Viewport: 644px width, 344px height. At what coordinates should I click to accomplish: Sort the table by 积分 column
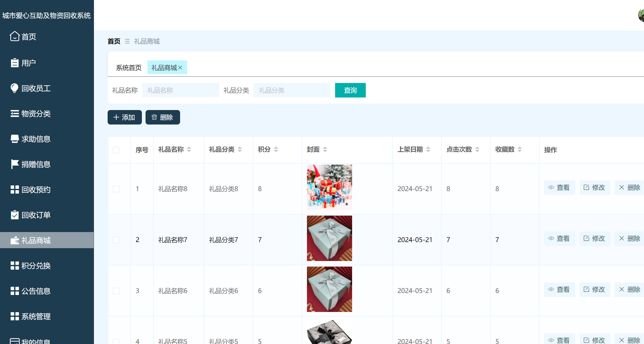tap(276, 149)
